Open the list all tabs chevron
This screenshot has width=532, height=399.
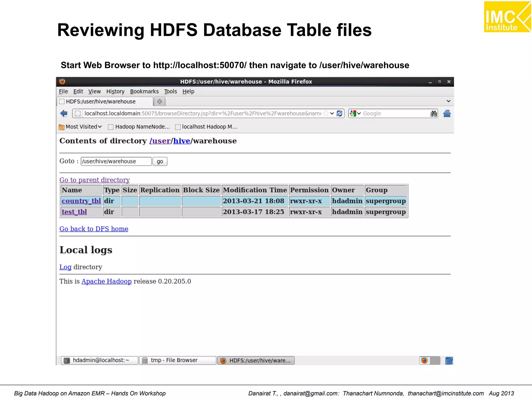448,101
